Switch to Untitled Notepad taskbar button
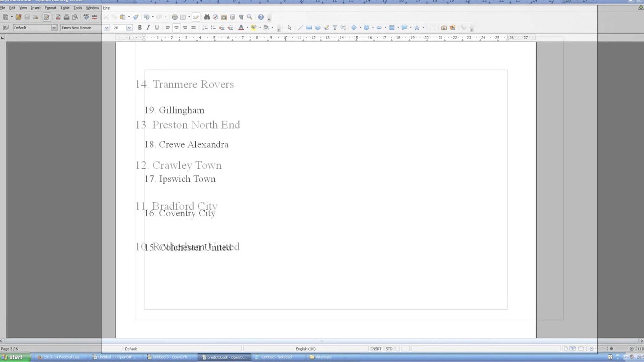Image resolution: width=644 pixels, height=362 pixels. point(280,357)
